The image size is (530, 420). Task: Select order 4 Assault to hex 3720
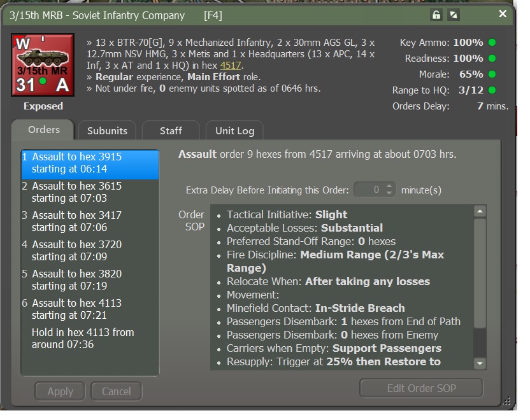coord(90,251)
